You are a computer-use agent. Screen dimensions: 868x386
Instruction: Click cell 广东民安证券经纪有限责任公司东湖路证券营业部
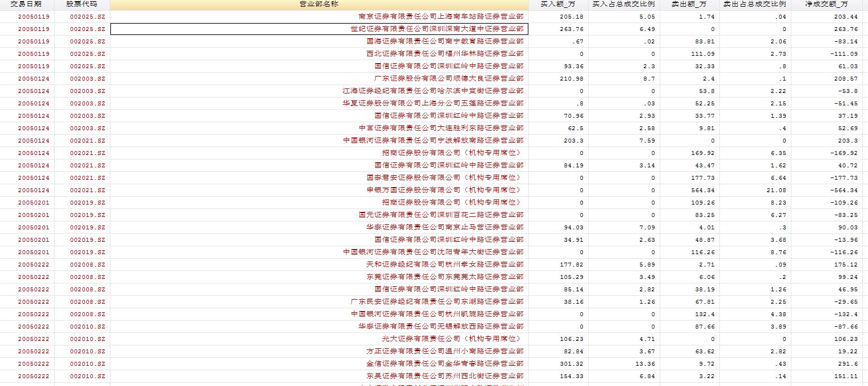[319, 301]
